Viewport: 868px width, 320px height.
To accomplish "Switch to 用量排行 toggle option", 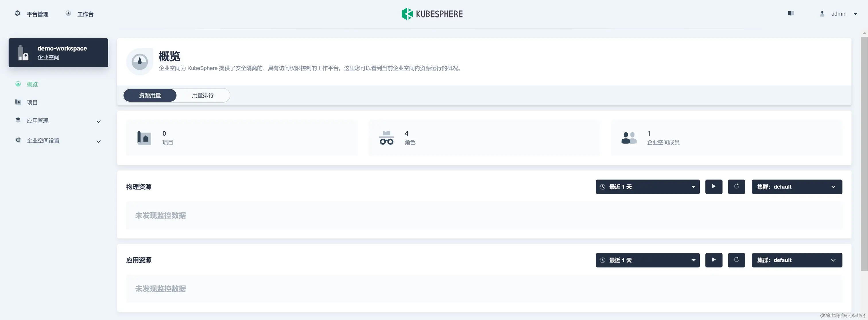I will click(203, 95).
